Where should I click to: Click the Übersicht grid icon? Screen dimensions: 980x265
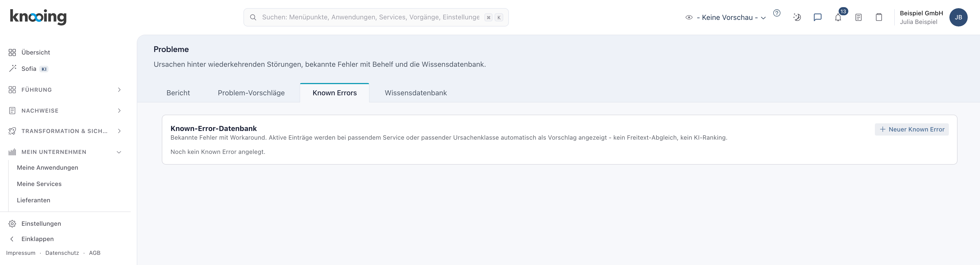tap(12, 52)
